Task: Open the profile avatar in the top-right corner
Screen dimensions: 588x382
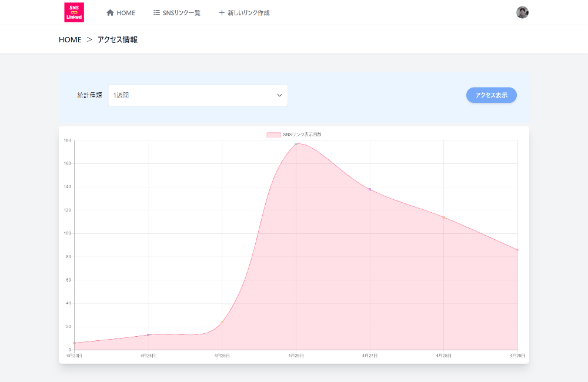Action: tap(522, 12)
